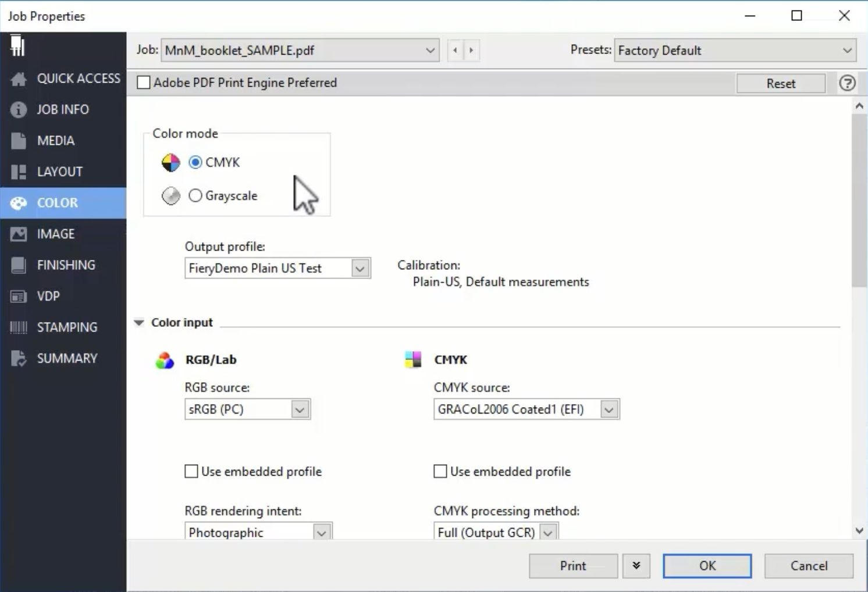Check Use embedded profile under RGB source

click(191, 472)
